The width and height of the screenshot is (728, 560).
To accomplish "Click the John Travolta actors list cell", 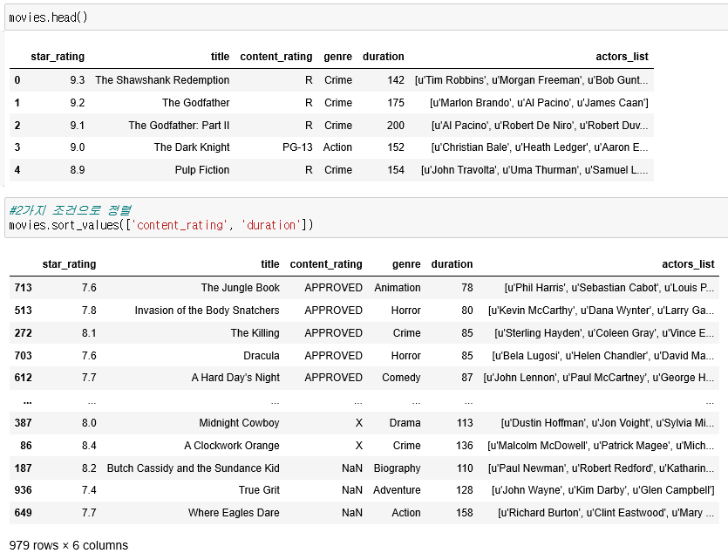I will pyautogui.click(x=534, y=170).
